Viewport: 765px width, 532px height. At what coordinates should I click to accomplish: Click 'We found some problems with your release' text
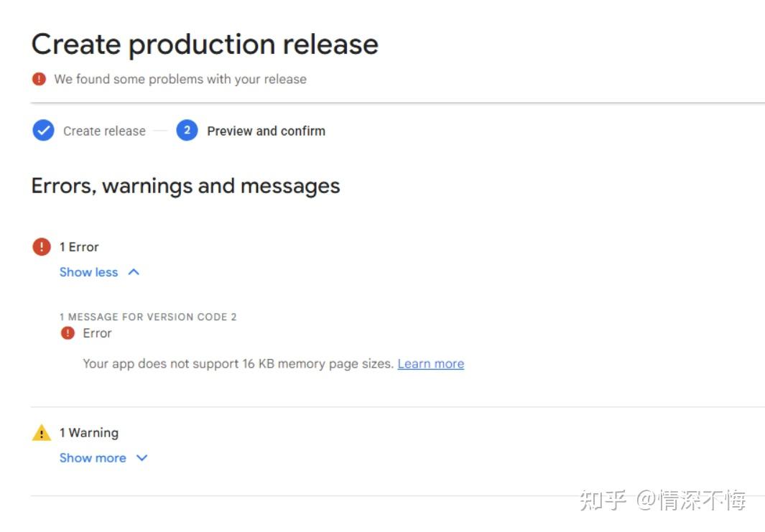[180, 79]
